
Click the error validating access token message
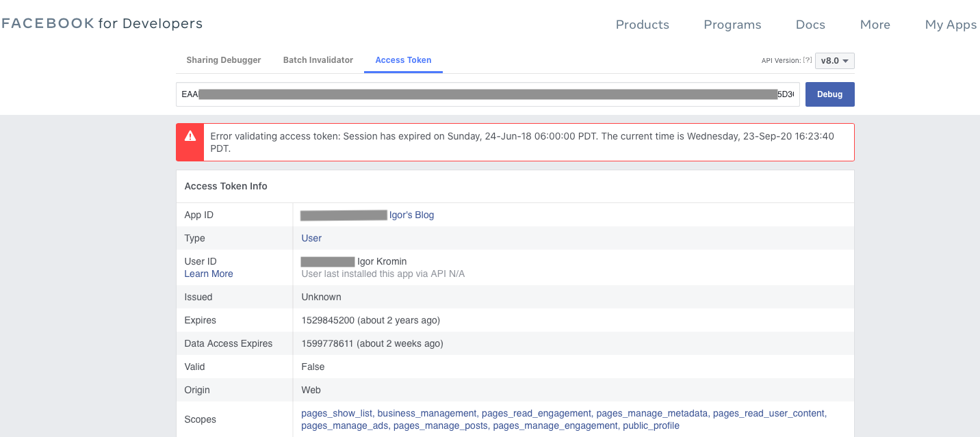pyautogui.click(x=522, y=142)
